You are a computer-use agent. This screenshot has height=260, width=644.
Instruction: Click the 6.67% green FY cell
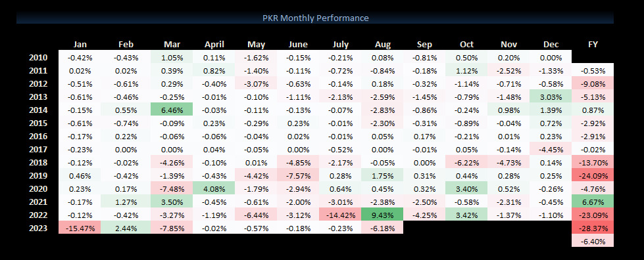coord(593,202)
